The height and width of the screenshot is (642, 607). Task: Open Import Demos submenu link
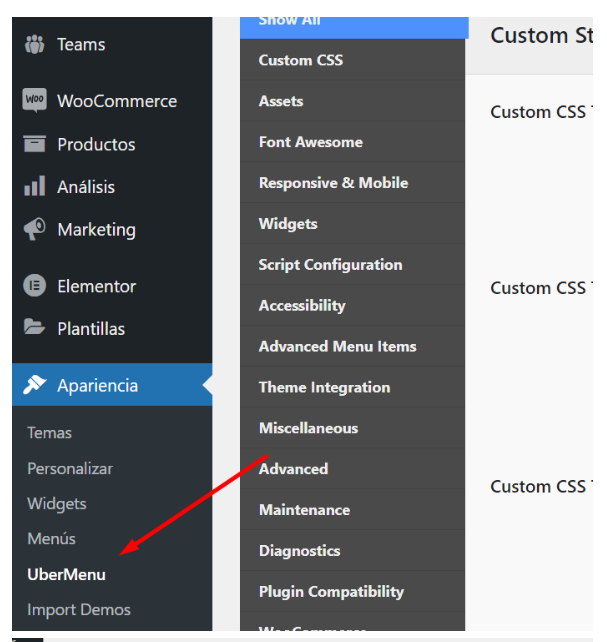coord(79,610)
